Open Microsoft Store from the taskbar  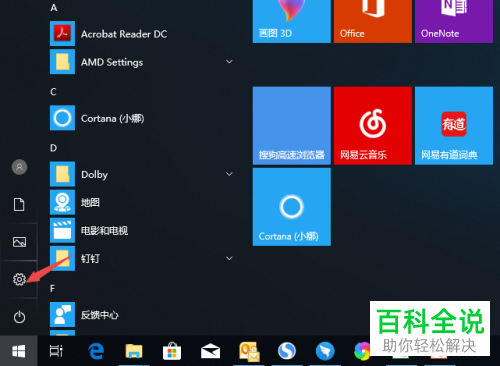tap(172, 351)
